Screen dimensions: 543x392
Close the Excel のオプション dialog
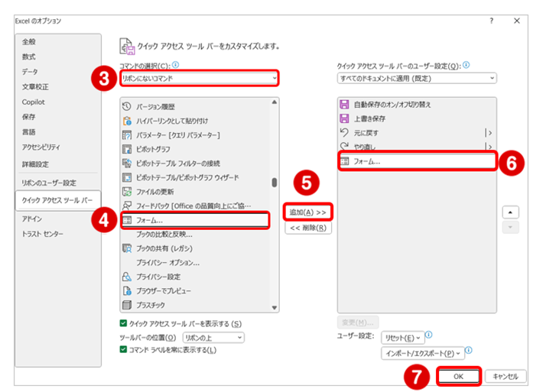tap(517, 21)
